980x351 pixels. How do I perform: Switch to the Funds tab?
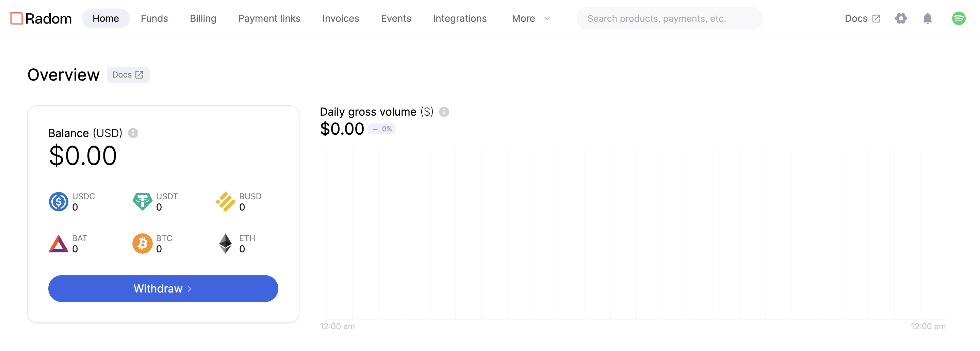[154, 18]
